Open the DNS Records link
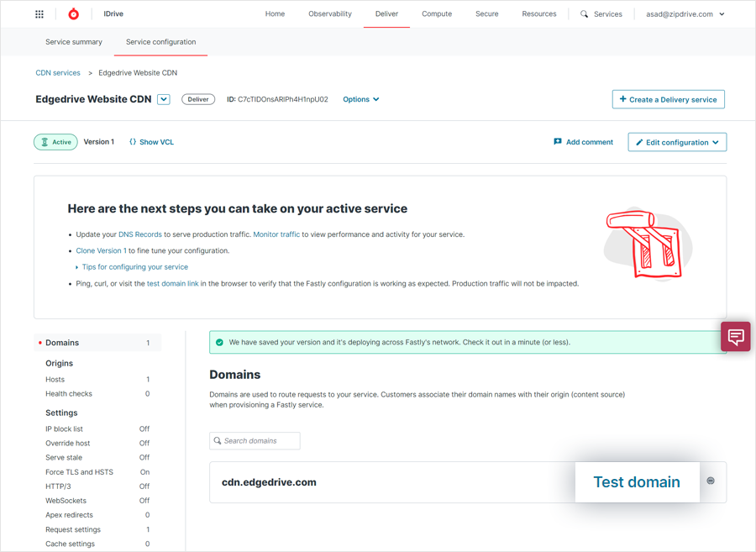The width and height of the screenshot is (756, 552). pos(140,234)
